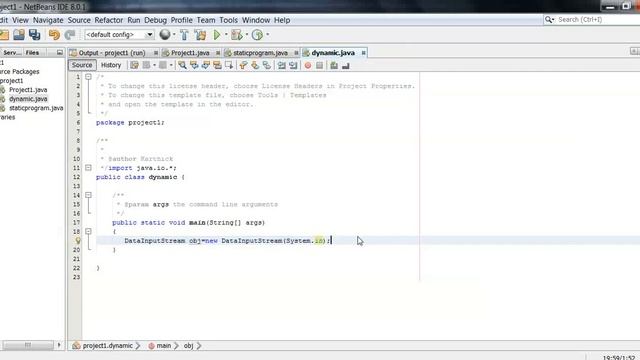The width and height of the screenshot is (640, 360).
Task: Click the Save All toolbar icon
Action: [x=35, y=35]
